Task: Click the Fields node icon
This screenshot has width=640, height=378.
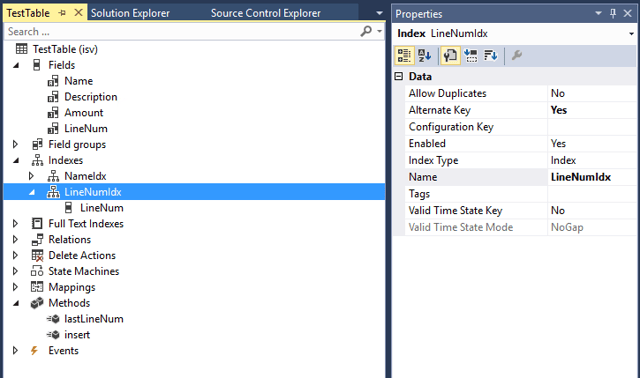Action: click(x=37, y=65)
